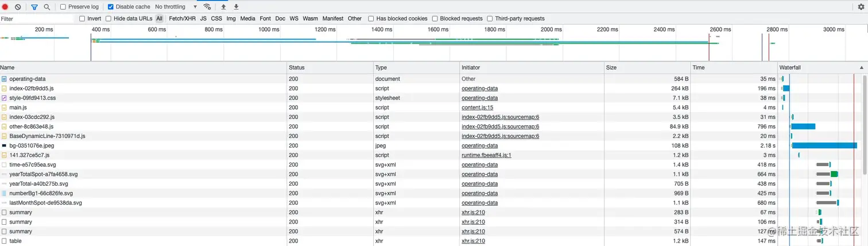This screenshot has height=246, width=868.
Task: Toggle the filter bar funnel icon
Action: pos(34,7)
